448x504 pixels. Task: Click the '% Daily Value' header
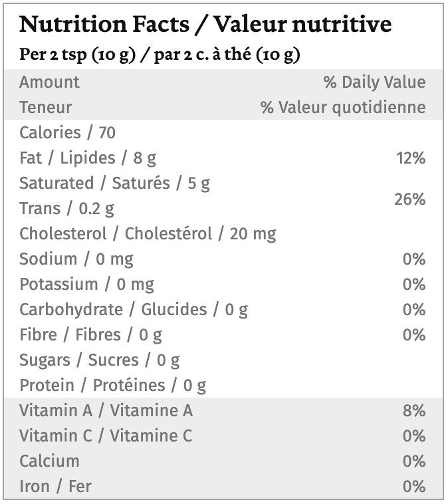tap(374, 82)
